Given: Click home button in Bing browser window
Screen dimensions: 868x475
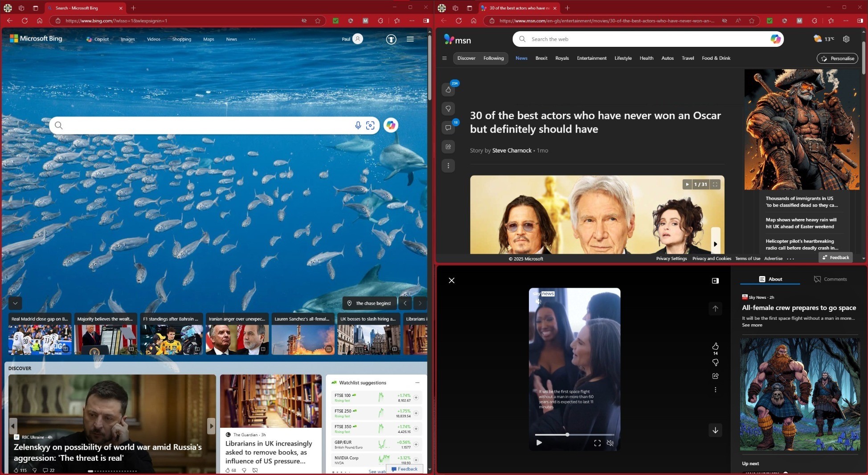Looking at the screenshot, I should (40, 21).
